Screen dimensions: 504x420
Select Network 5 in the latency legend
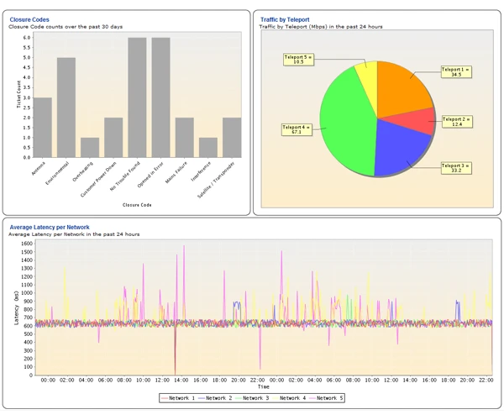326,398
